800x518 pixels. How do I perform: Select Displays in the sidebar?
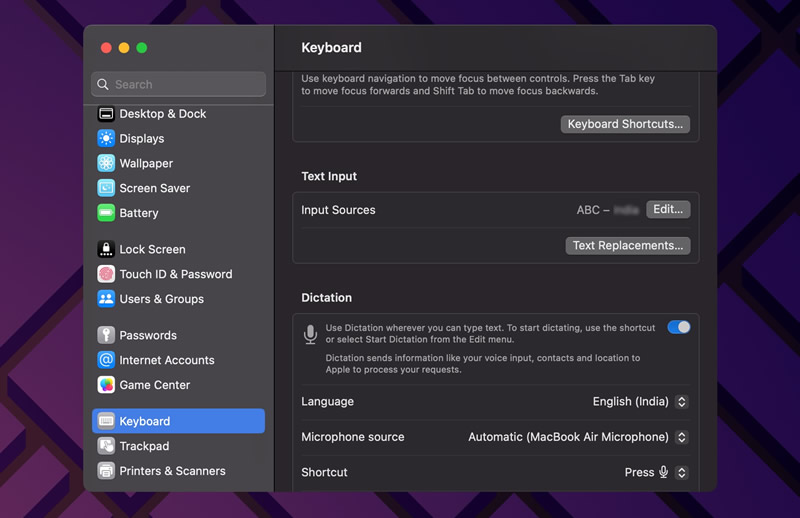pyautogui.click(x=179, y=138)
